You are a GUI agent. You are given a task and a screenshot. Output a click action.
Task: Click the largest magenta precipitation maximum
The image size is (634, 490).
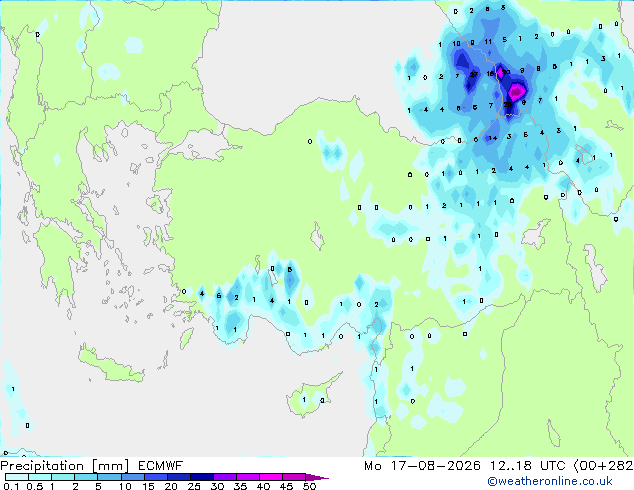[x=517, y=92]
